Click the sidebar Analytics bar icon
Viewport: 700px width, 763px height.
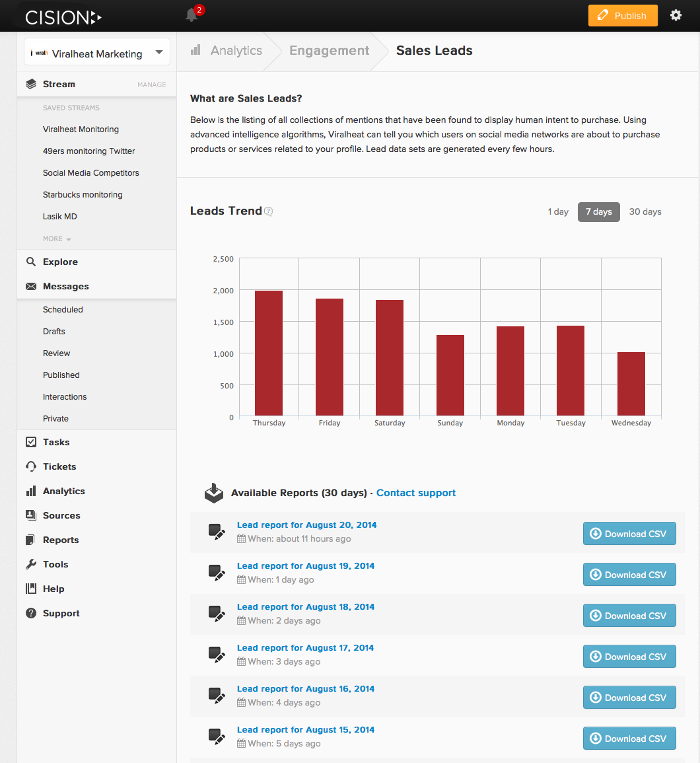31,491
